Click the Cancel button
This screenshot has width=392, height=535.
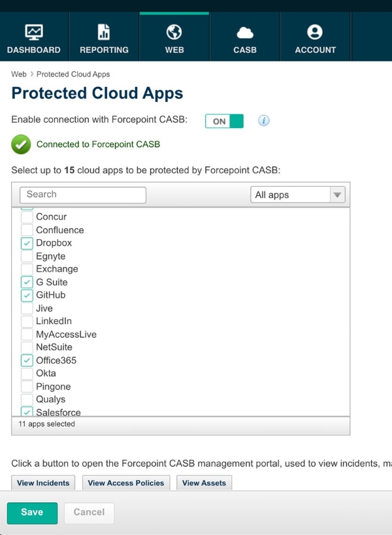click(89, 513)
